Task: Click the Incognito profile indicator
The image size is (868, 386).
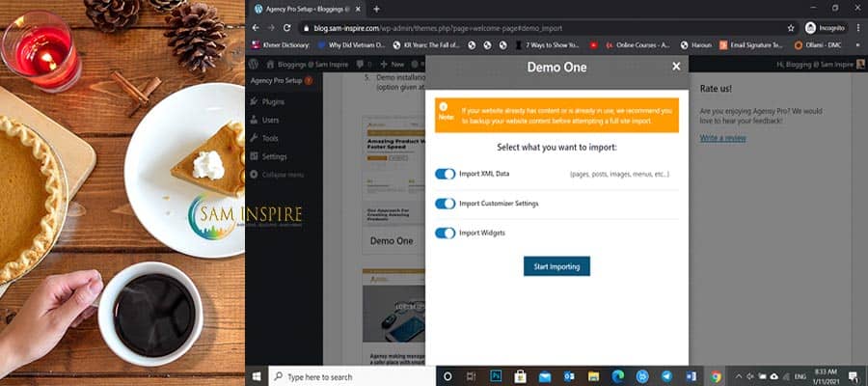Action: point(826,28)
